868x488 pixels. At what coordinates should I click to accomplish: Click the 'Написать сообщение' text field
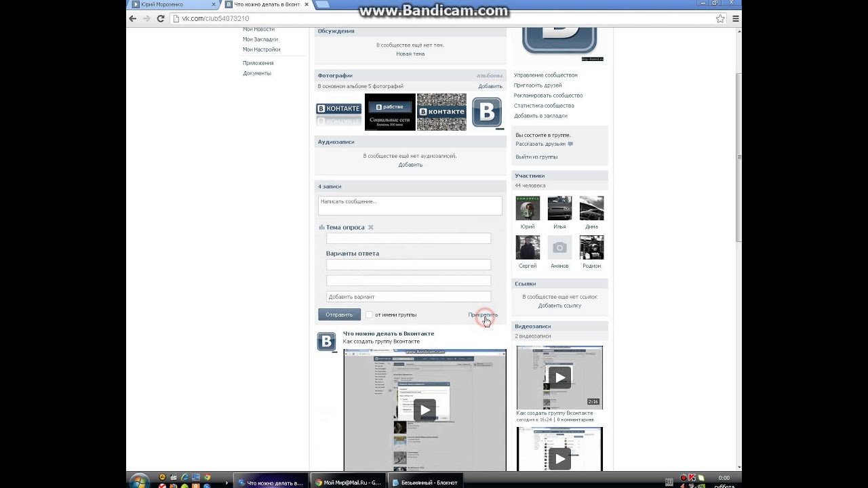point(410,205)
